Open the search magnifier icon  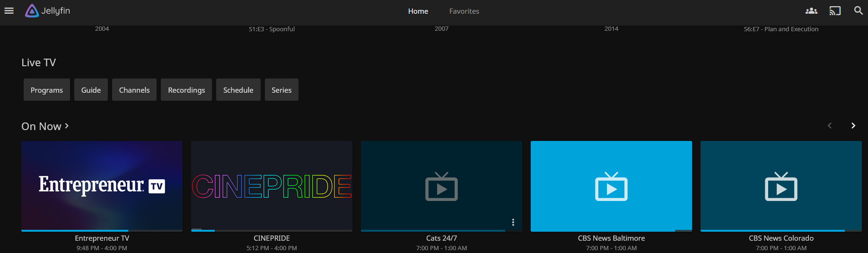point(858,10)
